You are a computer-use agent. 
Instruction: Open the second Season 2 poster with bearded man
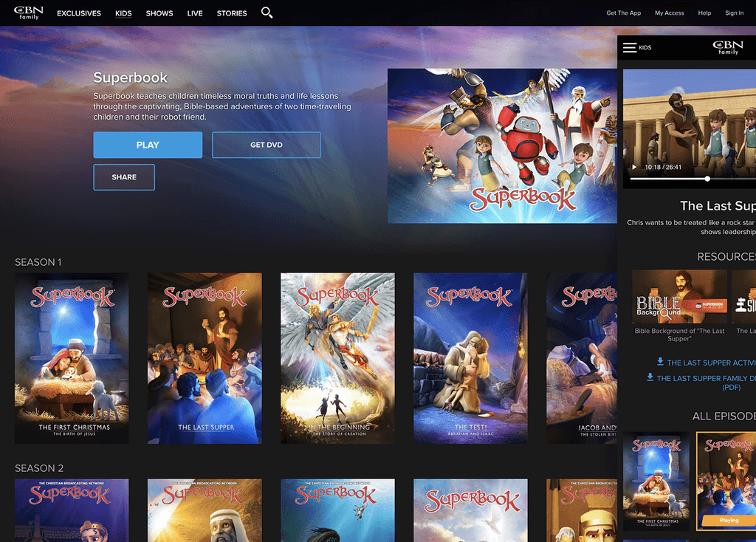205,510
